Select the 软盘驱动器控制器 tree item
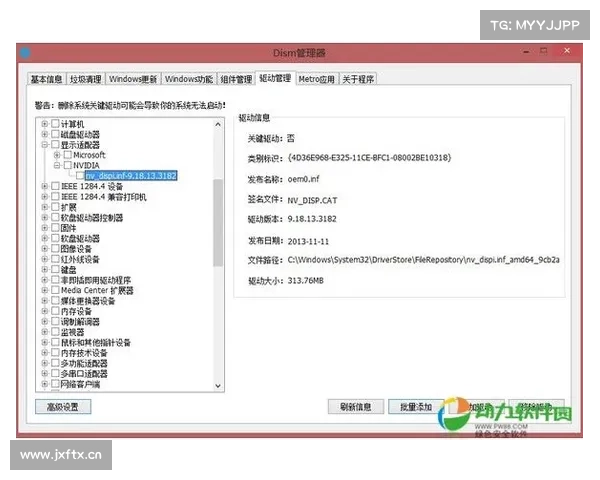Screen dimensions: 600x480 (92, 217)
